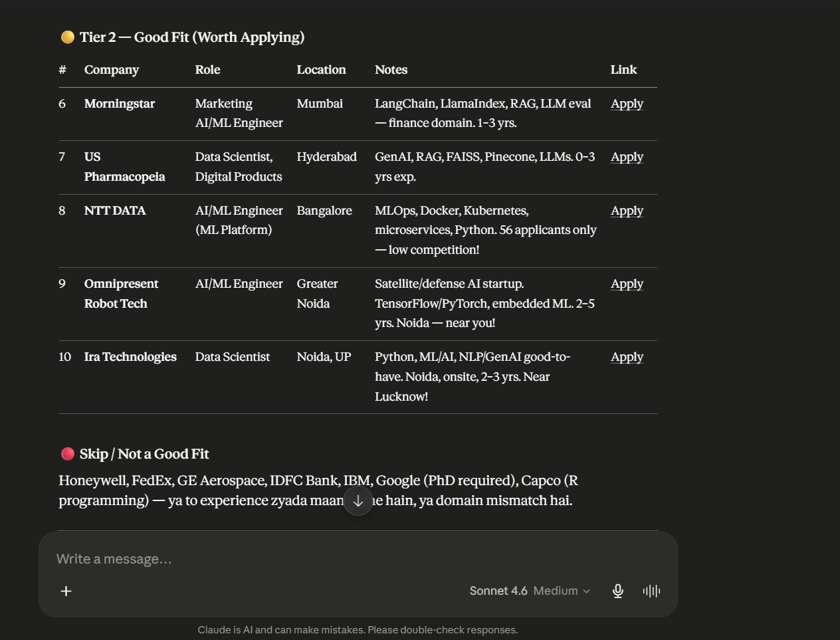Open Apply link for US Pharmacopeia

click(627, 157)
